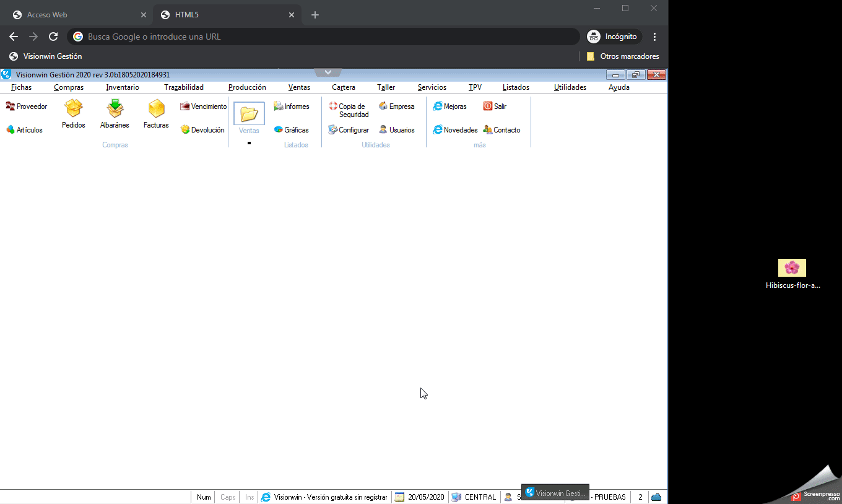Open the Producción menu

tap(247, 87)
